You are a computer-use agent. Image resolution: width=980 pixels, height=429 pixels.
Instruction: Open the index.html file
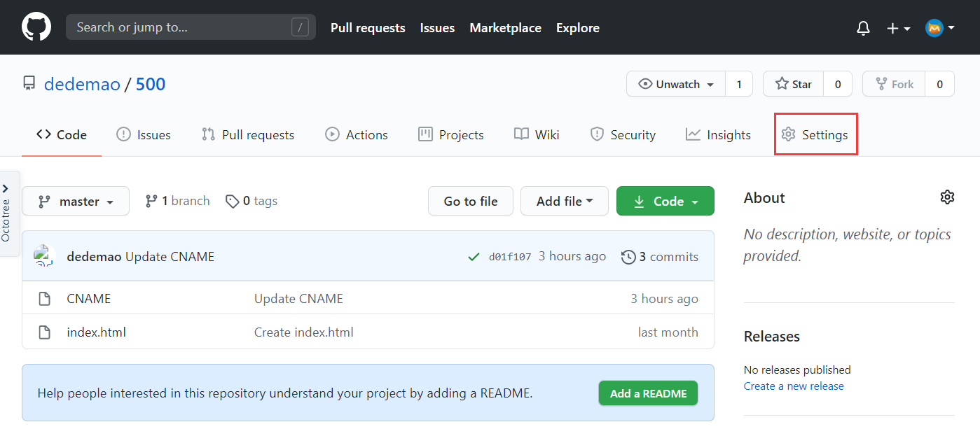point(97,332)
